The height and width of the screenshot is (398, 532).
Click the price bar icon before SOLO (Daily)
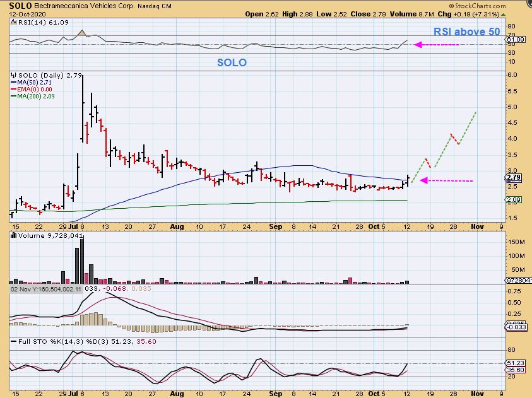point(14,75)
